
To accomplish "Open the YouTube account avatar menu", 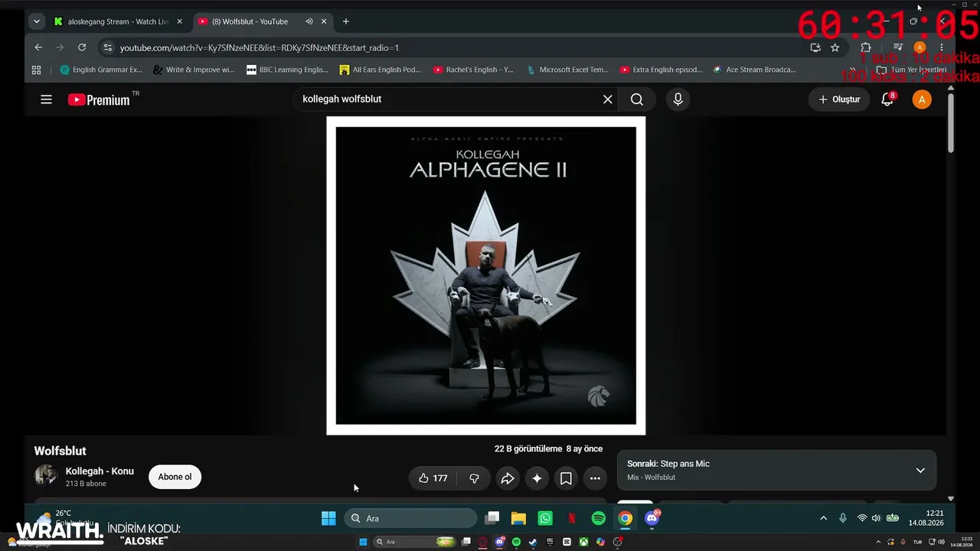I will pyautogui.click(x=922, y=99).
